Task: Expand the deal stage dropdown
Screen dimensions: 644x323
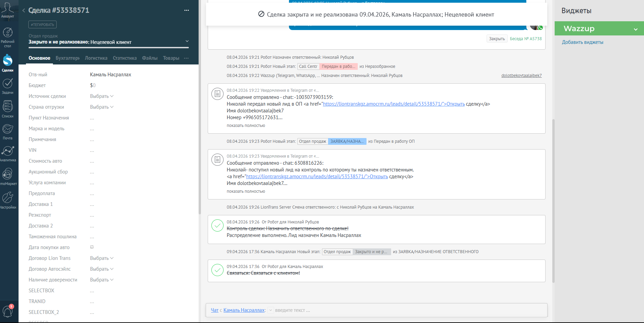Action: (187, 41)
